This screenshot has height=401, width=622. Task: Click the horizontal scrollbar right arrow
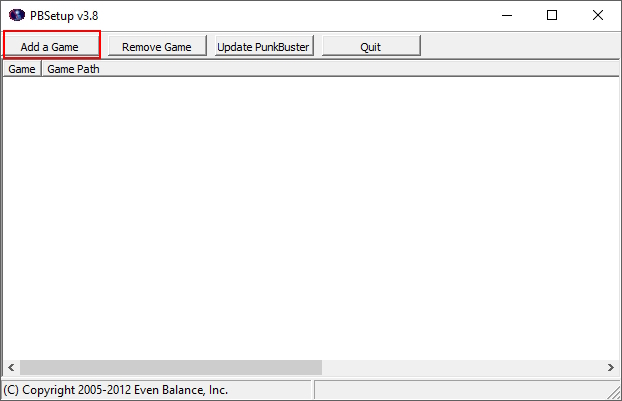click(611, 368)
